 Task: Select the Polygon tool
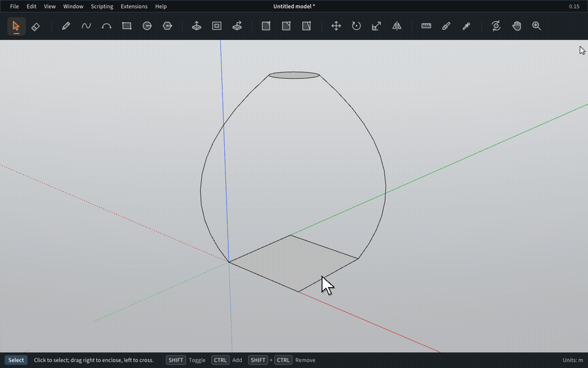(x=167, y=26)
